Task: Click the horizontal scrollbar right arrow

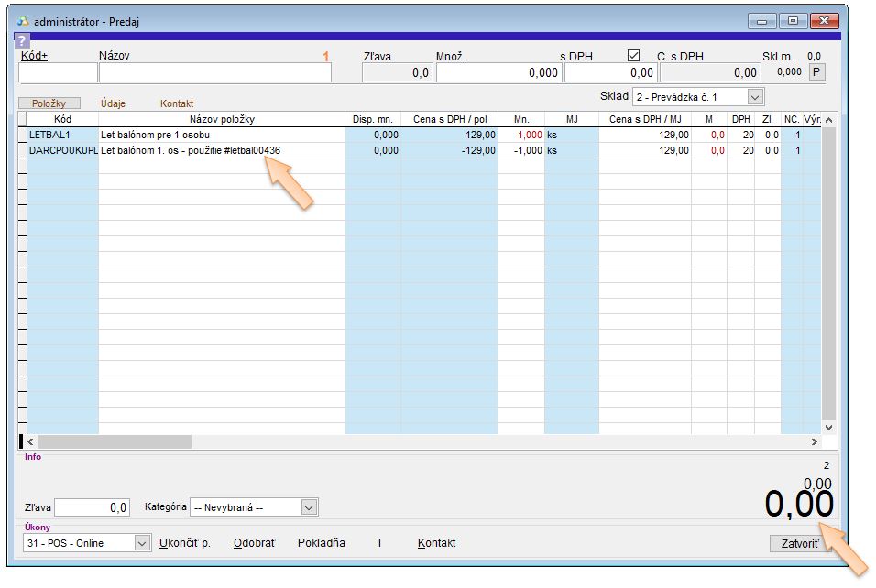Action: [829, 441]
